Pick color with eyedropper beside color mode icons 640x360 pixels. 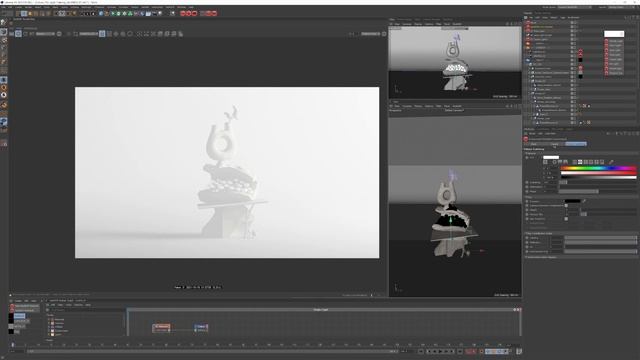tap(611, 162)
